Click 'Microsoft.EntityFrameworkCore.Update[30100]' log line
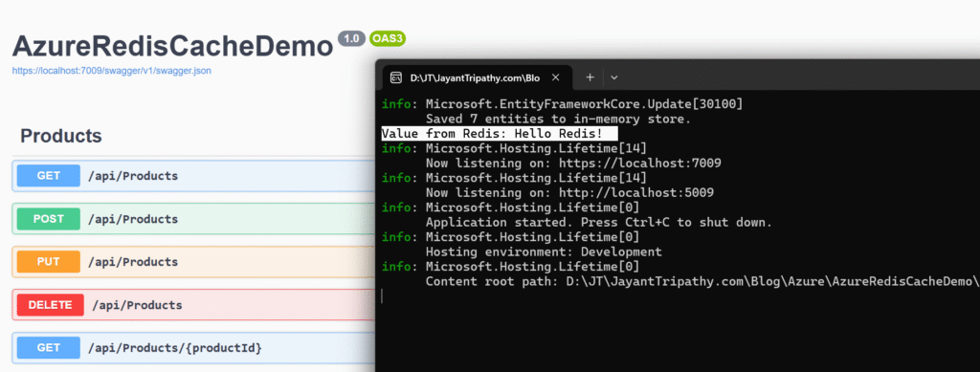This screenshot has width=980, height=372. (584, 103)
